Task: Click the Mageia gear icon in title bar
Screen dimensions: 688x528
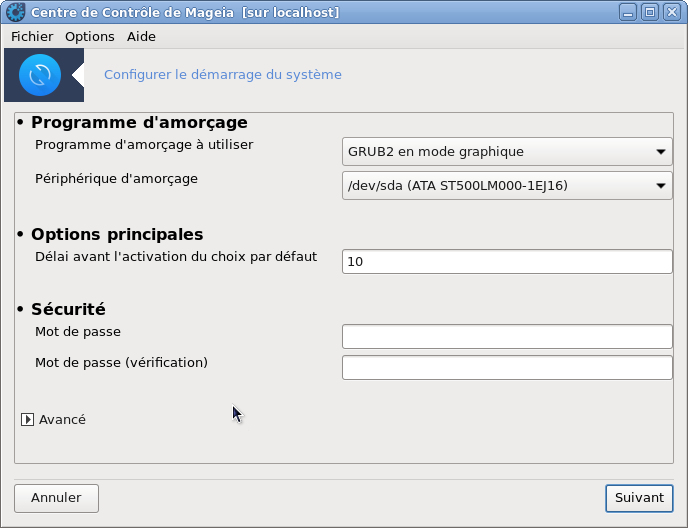Action: coord(15,12)
